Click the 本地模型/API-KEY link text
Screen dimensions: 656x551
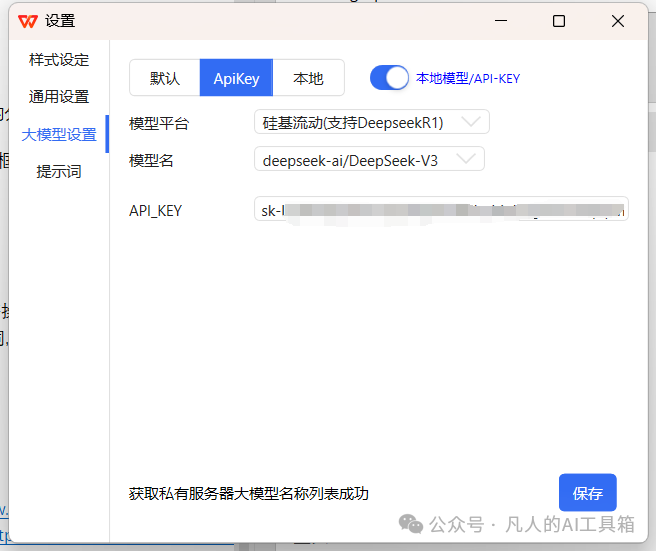468,78
